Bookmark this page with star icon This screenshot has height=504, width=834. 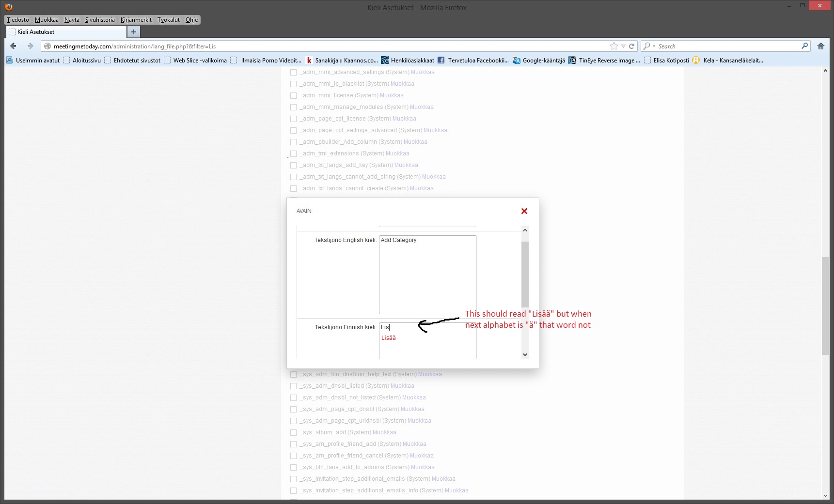coord(614,46)
